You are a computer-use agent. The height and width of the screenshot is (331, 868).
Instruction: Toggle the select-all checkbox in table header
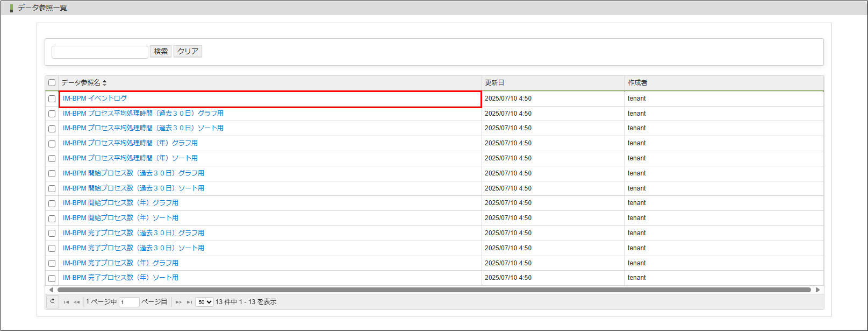52,83
